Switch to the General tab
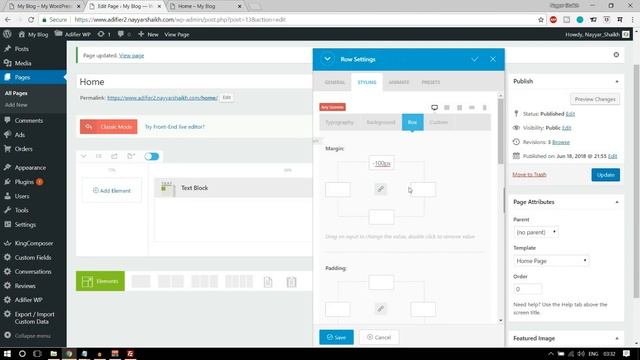The width and height of the screenshot is (640, 360). (x=335, y=82)
